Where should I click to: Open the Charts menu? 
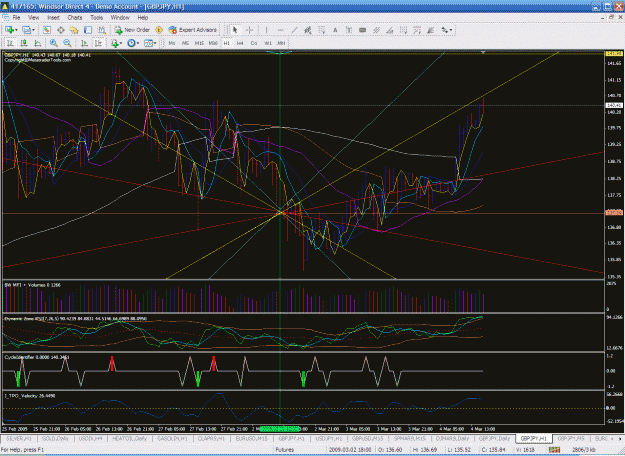click(x=75, y=18)
